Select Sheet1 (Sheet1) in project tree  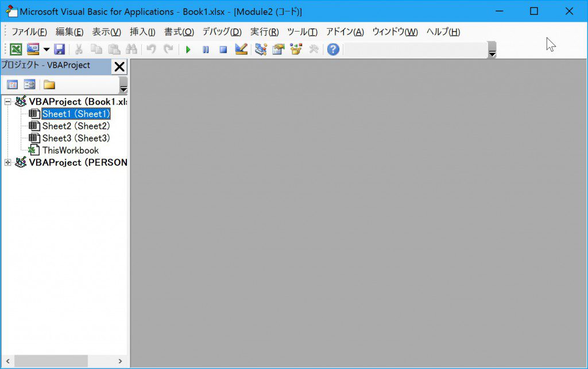pyautogui.click(x=76, y=114)
